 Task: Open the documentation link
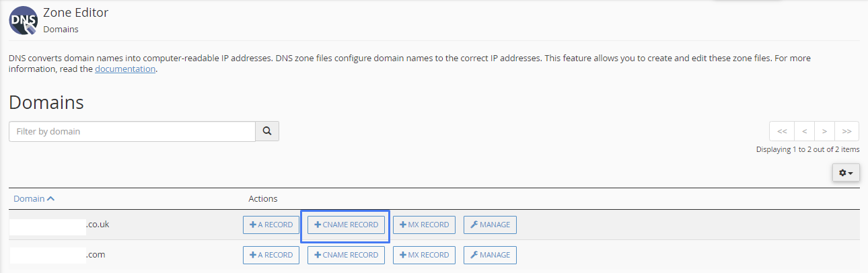coord(125,69)
